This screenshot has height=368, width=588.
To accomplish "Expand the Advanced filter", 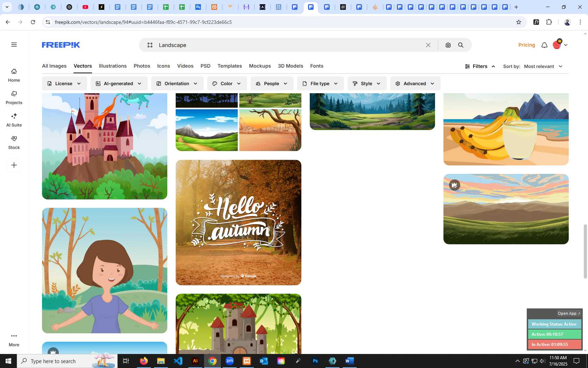I will tap(415, 83).
